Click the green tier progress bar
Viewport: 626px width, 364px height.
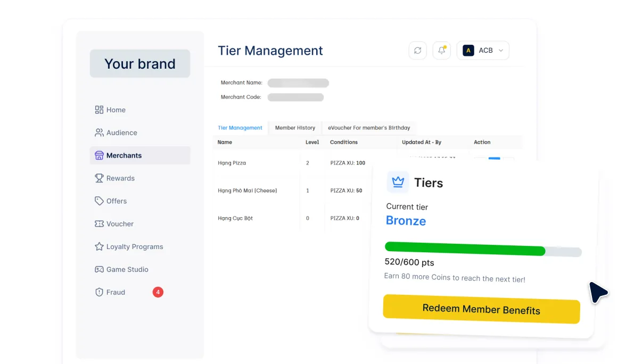tap(465, 248)
